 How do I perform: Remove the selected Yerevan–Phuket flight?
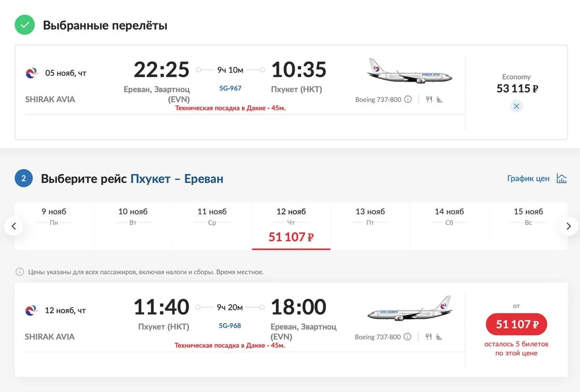click(x=516, y=106)
